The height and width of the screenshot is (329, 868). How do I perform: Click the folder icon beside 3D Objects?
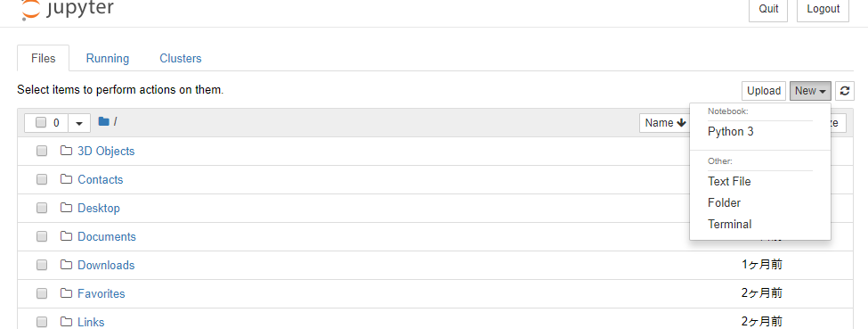pos(67,151)
